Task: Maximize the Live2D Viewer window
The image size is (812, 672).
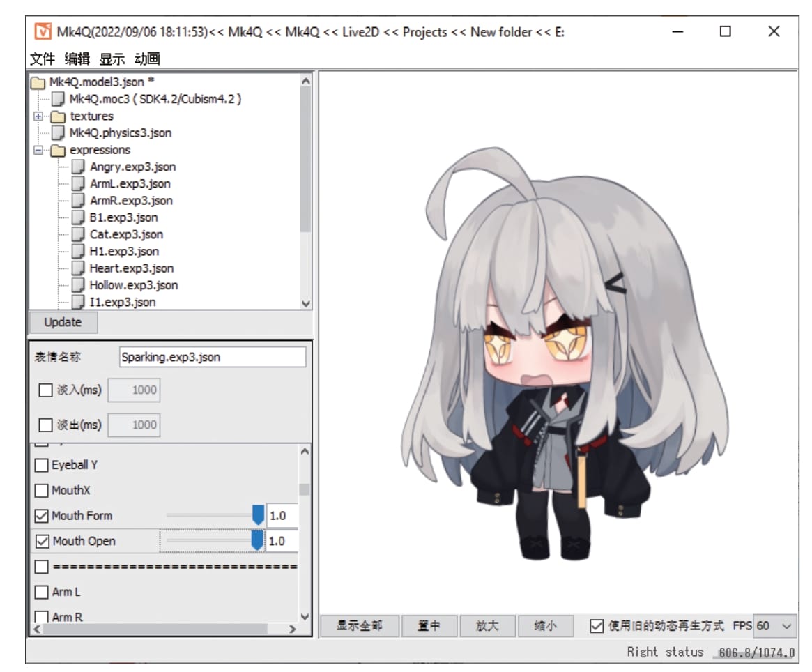Action: coord(726,31)
